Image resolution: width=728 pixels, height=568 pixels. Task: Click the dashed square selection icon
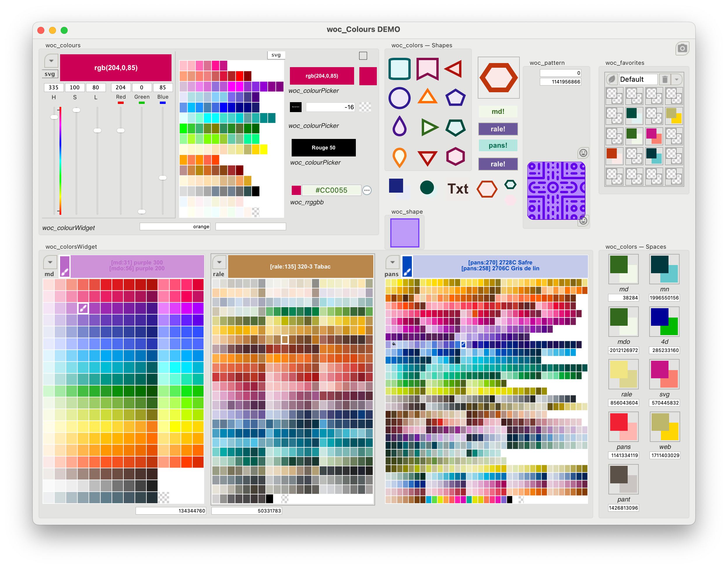coord(363,56)
